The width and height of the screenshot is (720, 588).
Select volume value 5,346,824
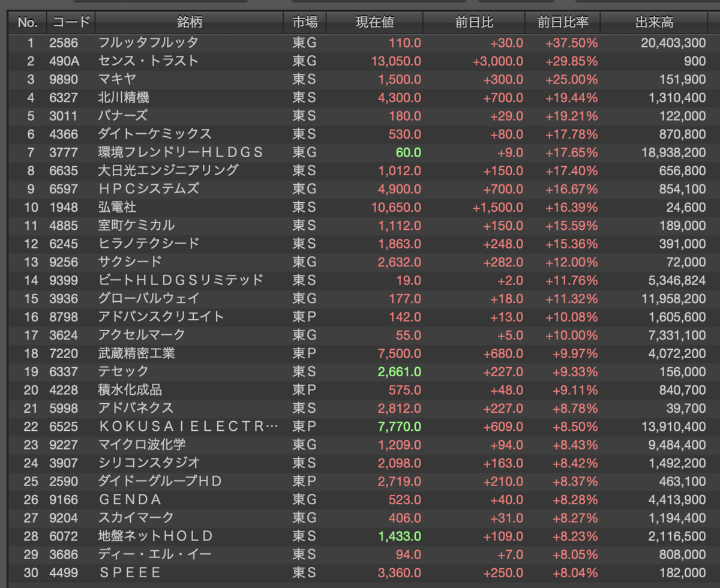(x=676, y=280)
